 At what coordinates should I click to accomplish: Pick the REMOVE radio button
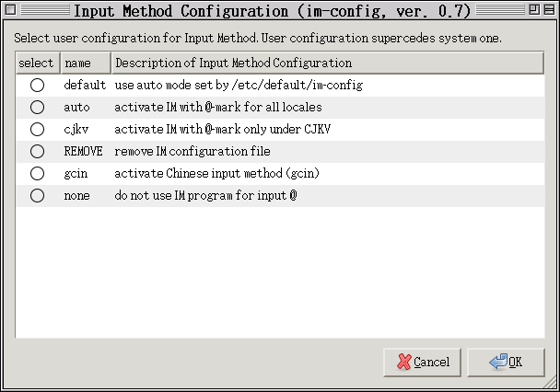(x=38, y=151)
